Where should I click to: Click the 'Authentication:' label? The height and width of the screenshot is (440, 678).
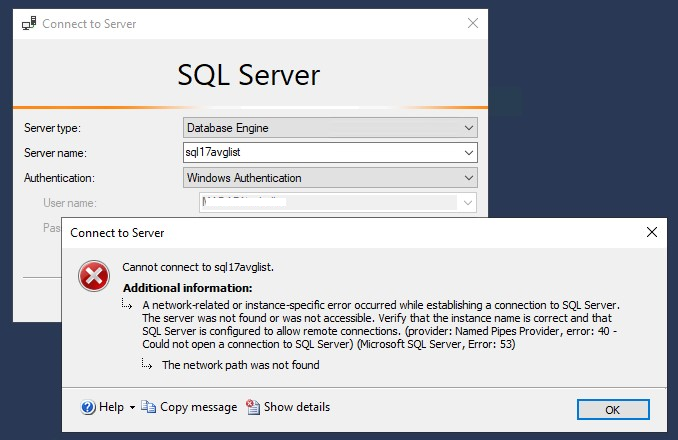(x=59, y=178)
